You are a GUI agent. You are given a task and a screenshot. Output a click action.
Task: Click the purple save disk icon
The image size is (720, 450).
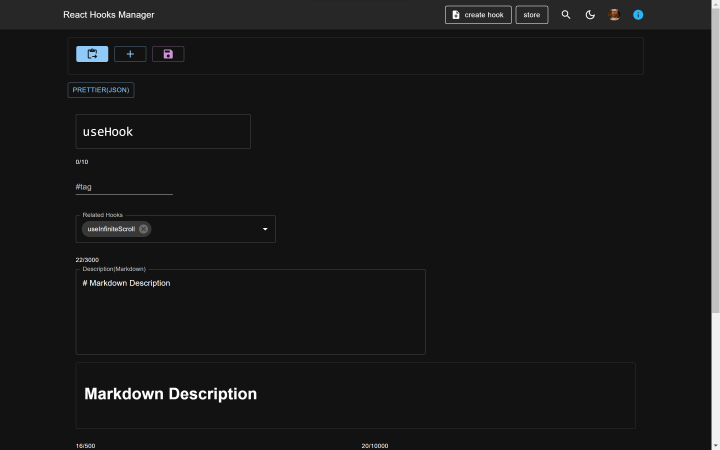(x=168, y=54)
